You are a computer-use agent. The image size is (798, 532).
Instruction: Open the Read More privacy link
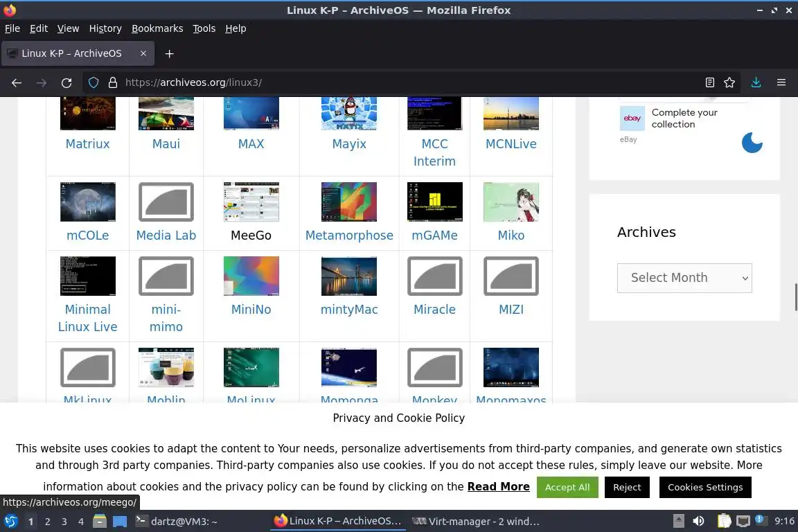(x=498, y=487)
